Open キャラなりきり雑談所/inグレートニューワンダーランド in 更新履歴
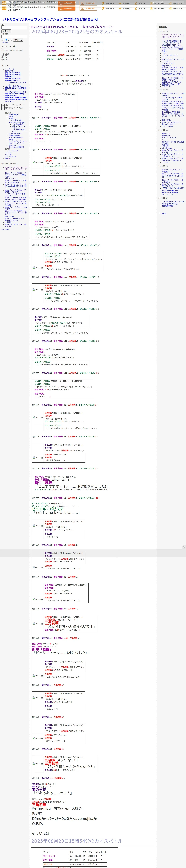Viewport: 186px width, 868px height. [x=173, y=42]
